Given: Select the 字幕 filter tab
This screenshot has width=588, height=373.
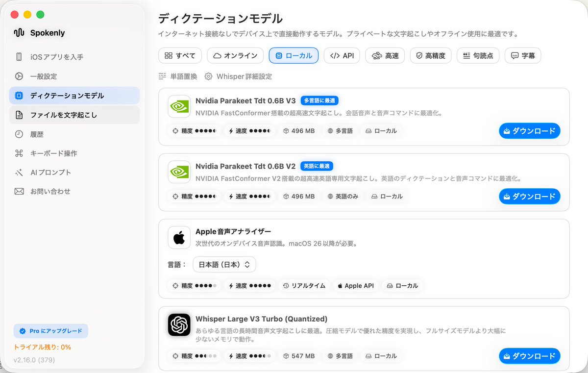Looking at the screenshot, I should [523, 55].
